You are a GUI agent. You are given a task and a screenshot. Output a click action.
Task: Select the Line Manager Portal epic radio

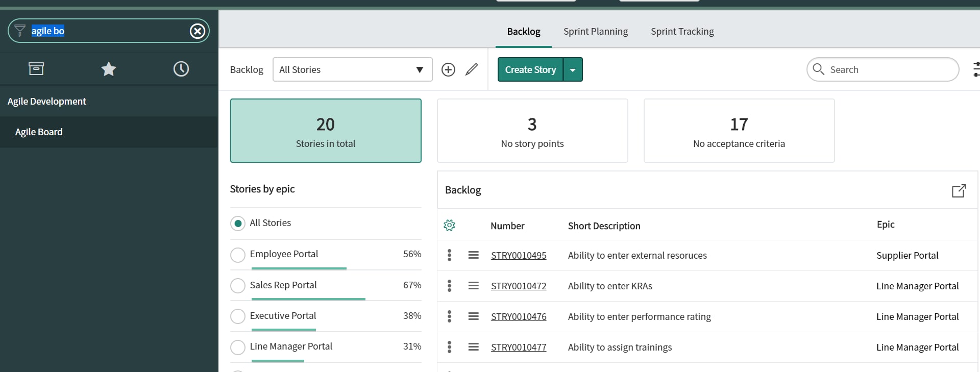(238, 348)
